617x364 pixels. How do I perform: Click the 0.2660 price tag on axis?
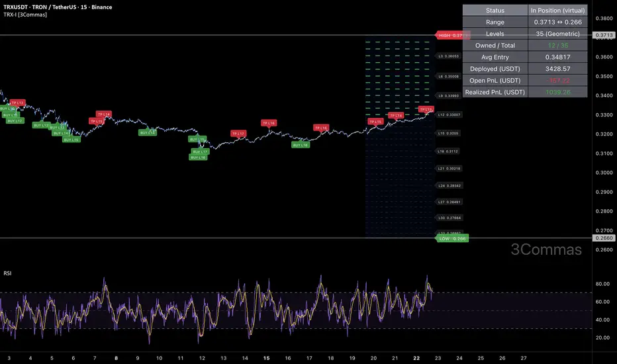pos(604,238)
